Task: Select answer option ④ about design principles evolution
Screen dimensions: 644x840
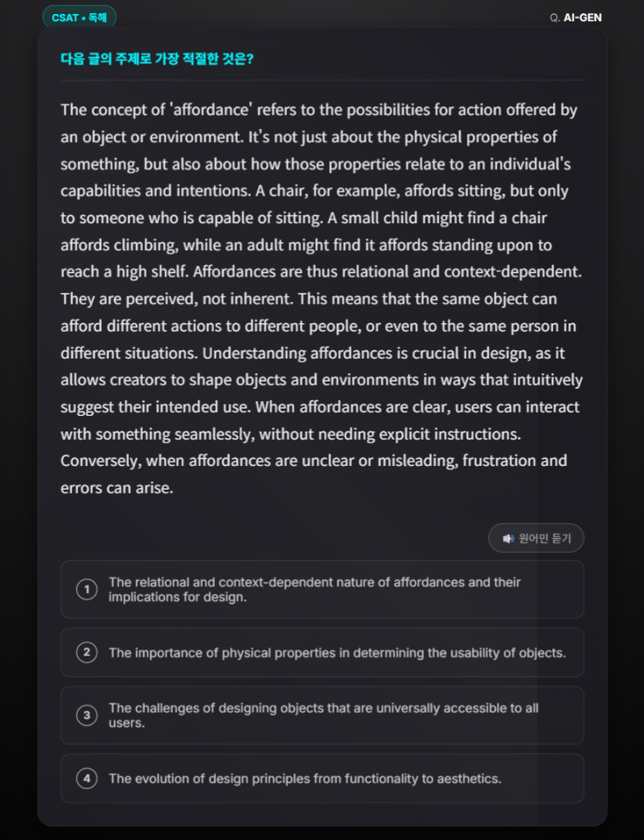Action: coord(322,778)
